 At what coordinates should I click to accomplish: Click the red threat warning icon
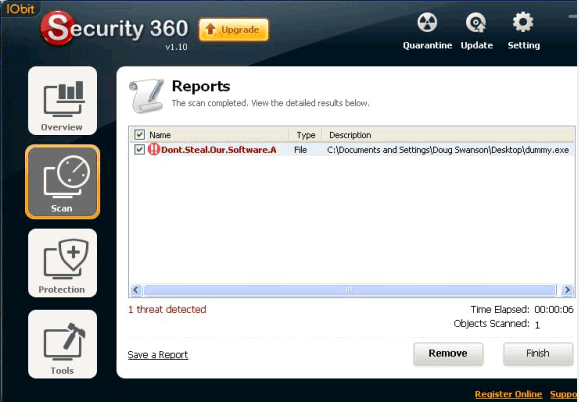click(154, 150)
